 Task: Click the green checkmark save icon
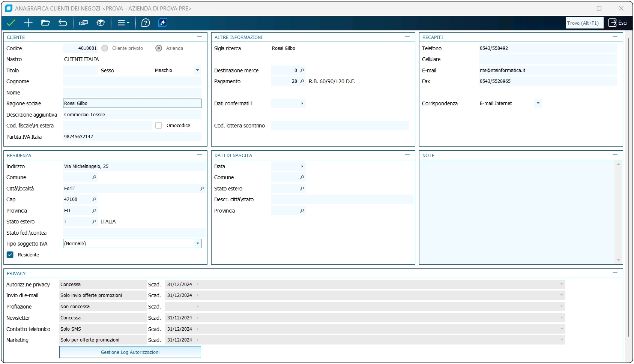point(11,23)
